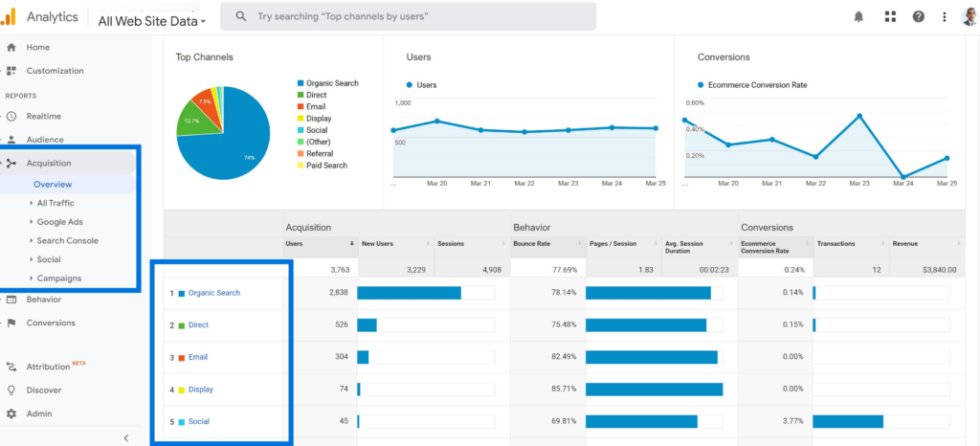Collapse the sidebar with the chevron
This screenshot has height=446, width=980.
pyautogui.click(x=125, y=438)
